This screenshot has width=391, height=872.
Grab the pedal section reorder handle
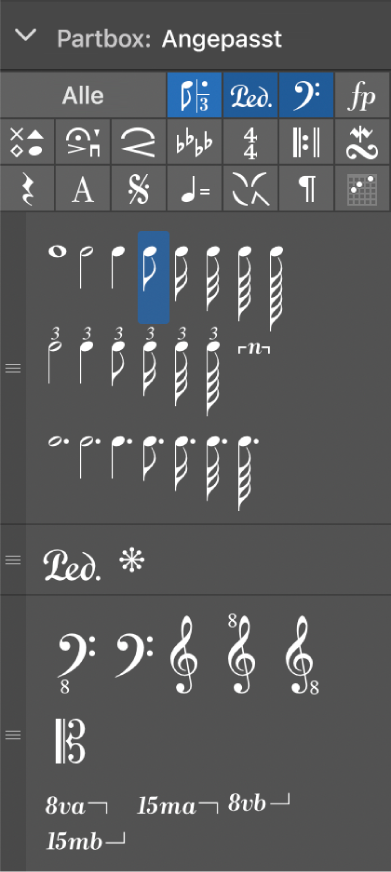coord(12,560)
